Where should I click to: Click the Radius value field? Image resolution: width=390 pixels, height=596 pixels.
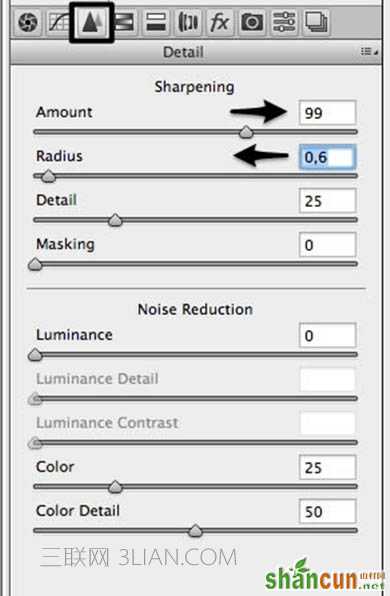pos(327,157)
